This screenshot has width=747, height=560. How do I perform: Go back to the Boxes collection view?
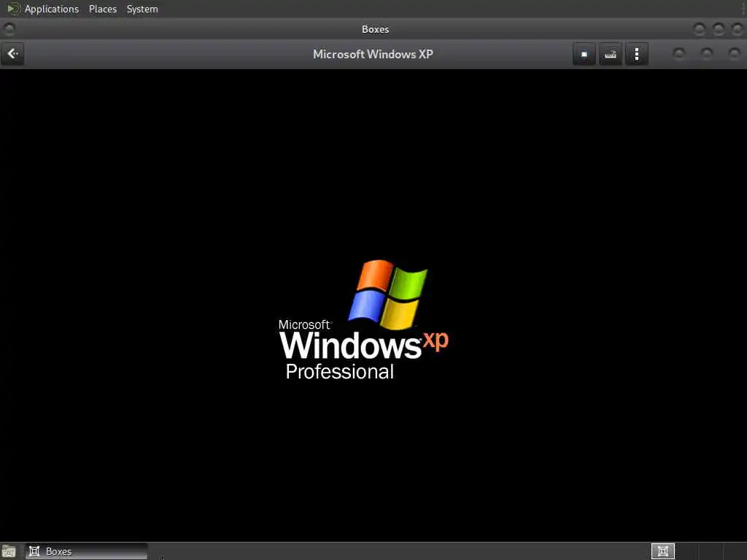[x=13, y=54]
